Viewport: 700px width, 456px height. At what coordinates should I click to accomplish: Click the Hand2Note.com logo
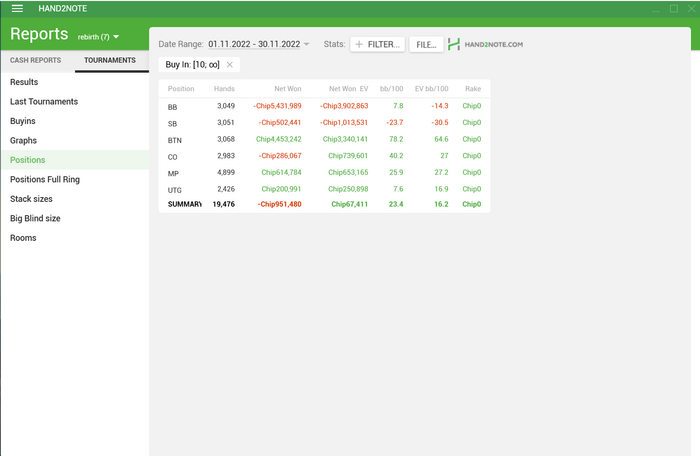[485, 44]
